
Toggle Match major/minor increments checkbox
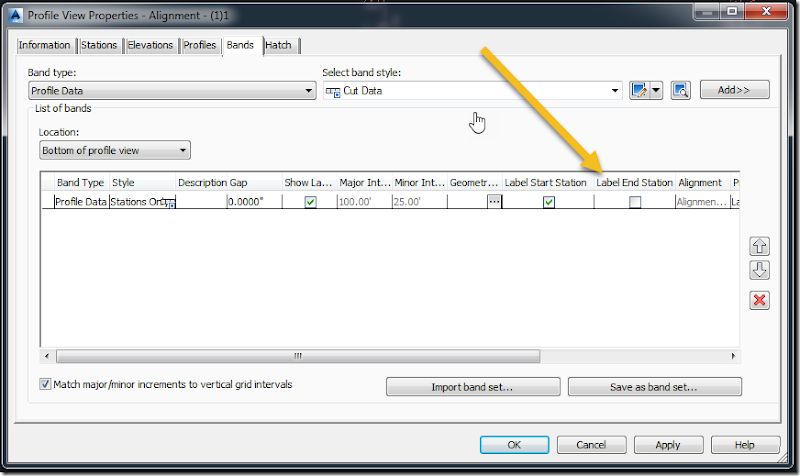pyautogui.click(x=45, y=384)
